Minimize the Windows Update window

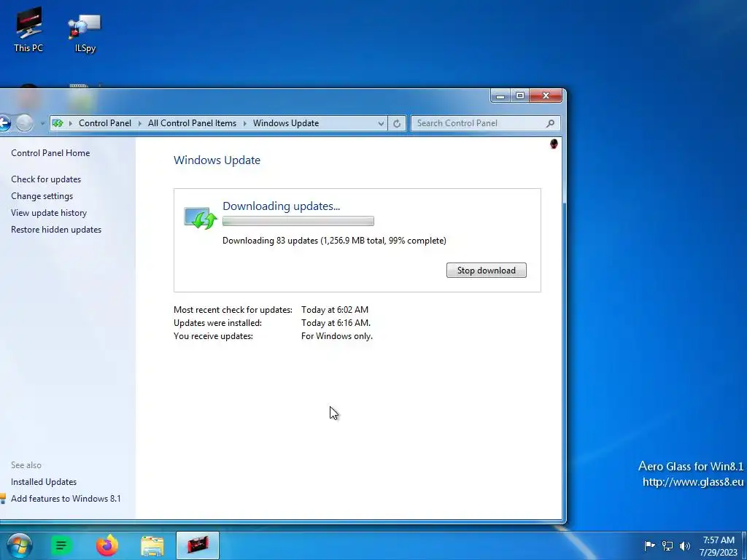pos(500,96)
